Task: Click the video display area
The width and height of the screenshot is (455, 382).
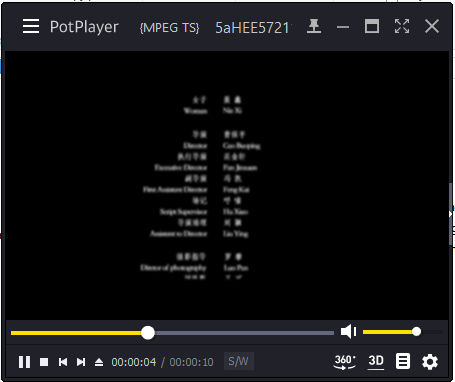Action: (x=227, y=185)
